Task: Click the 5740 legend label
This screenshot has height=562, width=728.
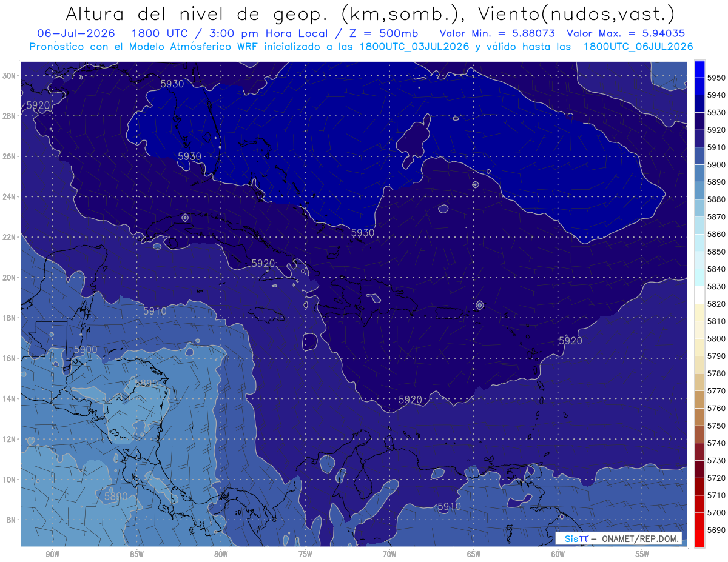Action: [x=716, y=443]
